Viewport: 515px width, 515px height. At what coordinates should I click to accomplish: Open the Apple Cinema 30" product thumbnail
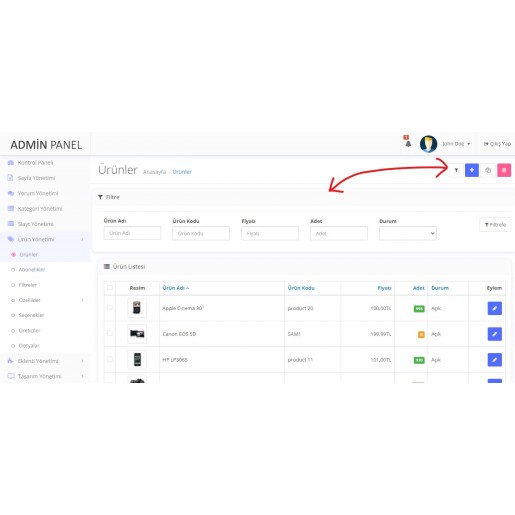[x=137, y=308]
